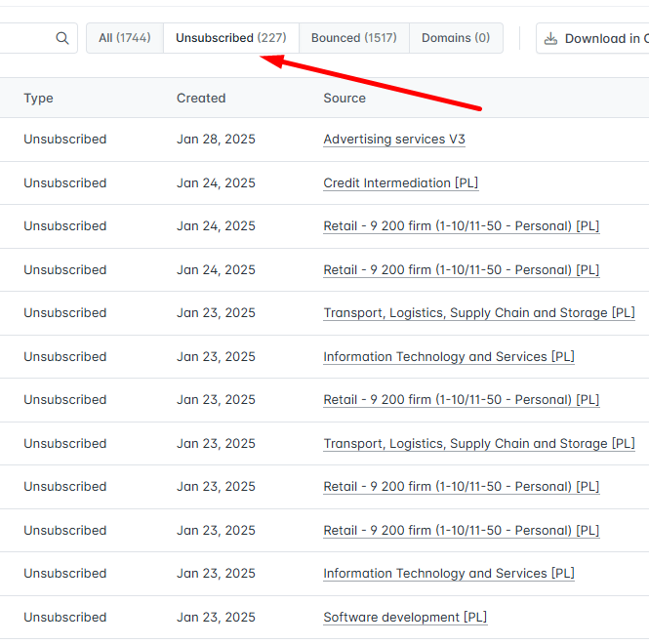Open the topmost Transport, Logistics, Supply Chain link
This screenshot has width=649, height=644.
(478, 313)
